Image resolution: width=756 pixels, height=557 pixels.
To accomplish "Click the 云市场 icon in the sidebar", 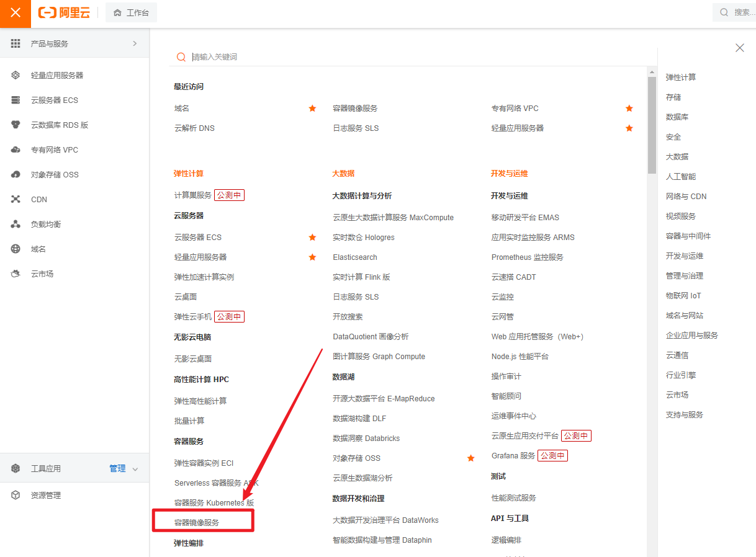I will (x=16, y=274).
